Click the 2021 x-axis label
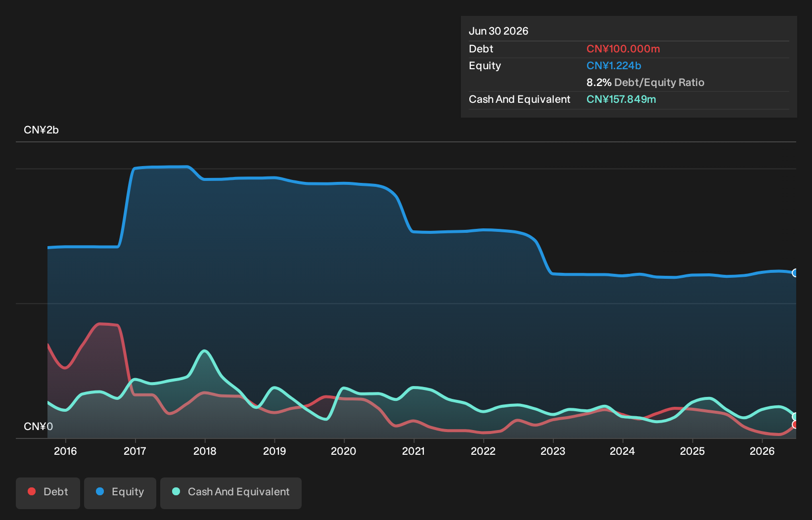Viewport: 812px width, 520px height. [413, 451]
